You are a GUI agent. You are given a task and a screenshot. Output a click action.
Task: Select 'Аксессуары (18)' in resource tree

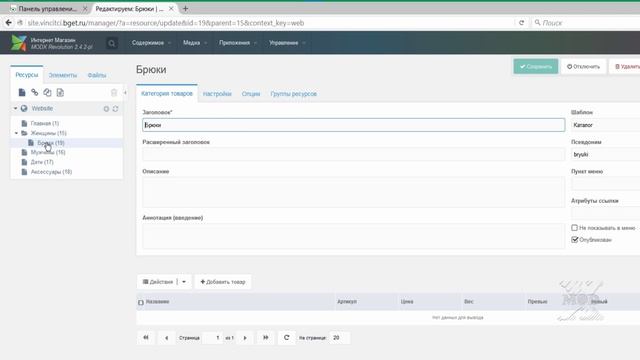pyautogui.click(x=51, y=172)
